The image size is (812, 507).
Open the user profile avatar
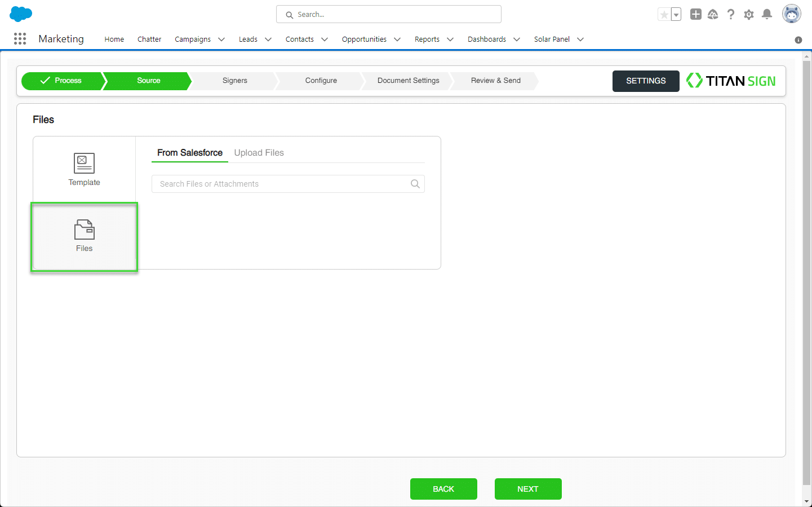coord(792,14)
